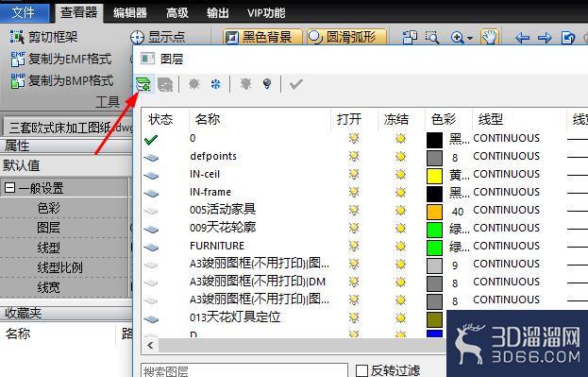Screen dimensions: 588x377
Task: Switch to 查看器 tab
Action: click(x=78, y=12)
